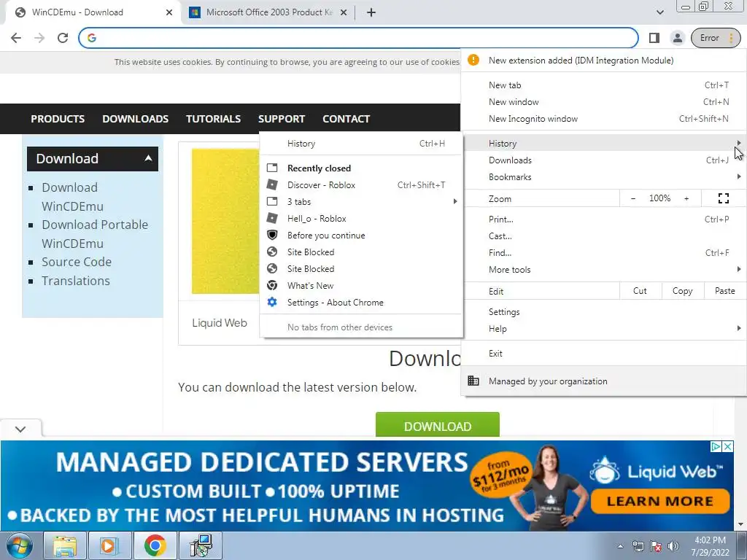Screen dimensions: 747x560
Task: Open the Windows Start button
Action: coord(20,545)
